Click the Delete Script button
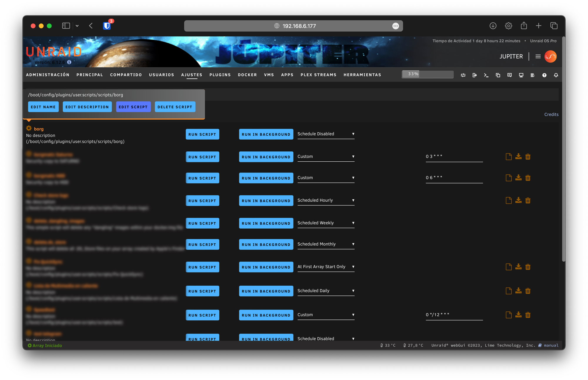The image size is (588, 380). tap(175, 107)
